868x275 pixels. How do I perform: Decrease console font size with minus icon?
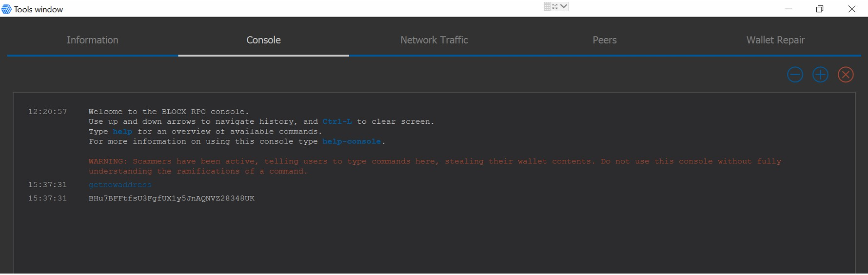pyautogui.click(x=795, y=75)
